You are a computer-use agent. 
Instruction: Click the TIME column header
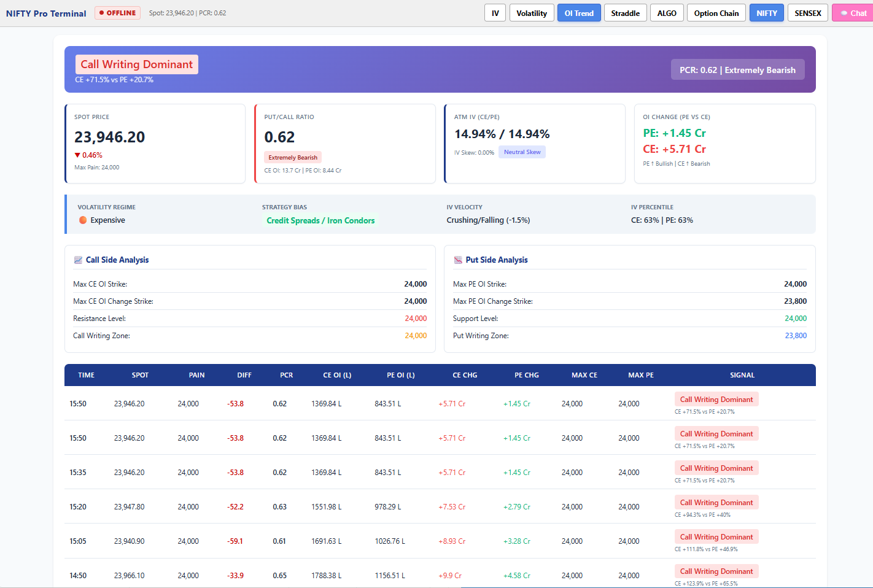(87, 375)
